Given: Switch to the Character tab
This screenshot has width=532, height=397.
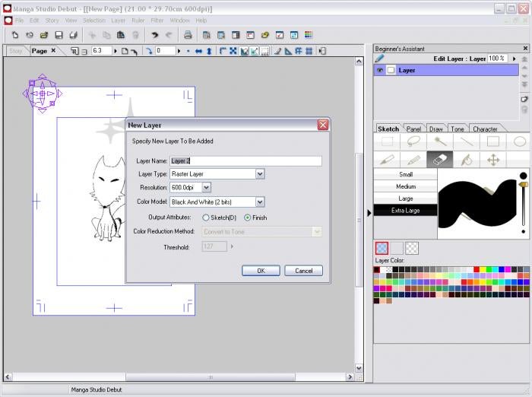Looking at the screenshot, I should coord(485,129).
